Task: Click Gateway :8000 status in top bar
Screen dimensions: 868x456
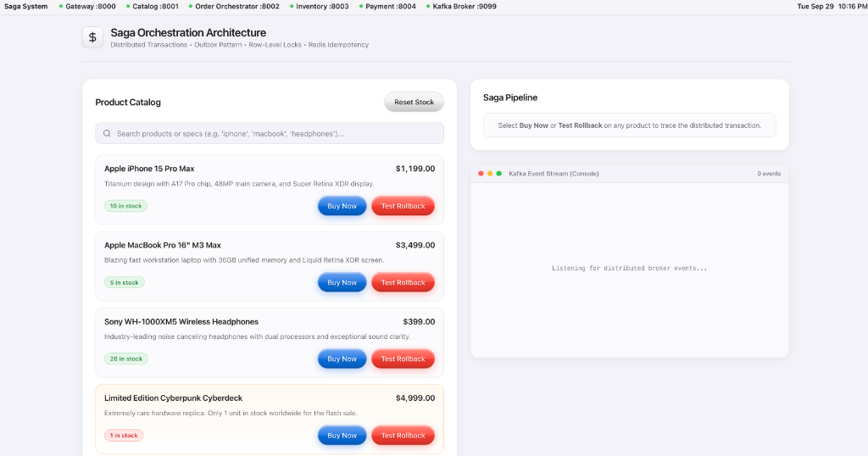Action: point(87,7)
